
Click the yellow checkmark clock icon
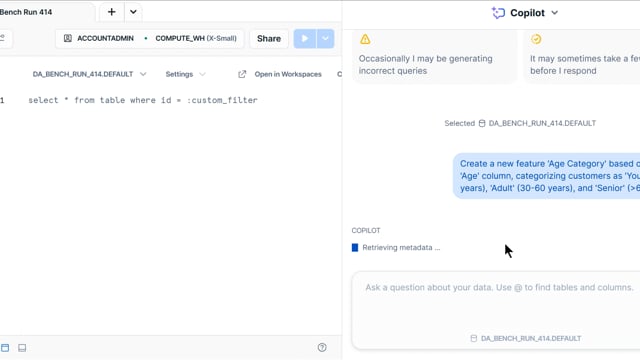(536, 39)
